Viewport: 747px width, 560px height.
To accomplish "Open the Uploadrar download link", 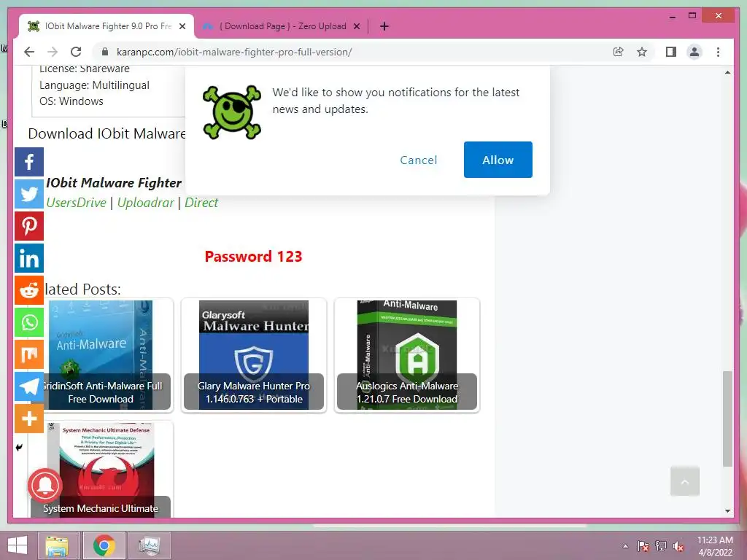I will [x=146, y=203].
